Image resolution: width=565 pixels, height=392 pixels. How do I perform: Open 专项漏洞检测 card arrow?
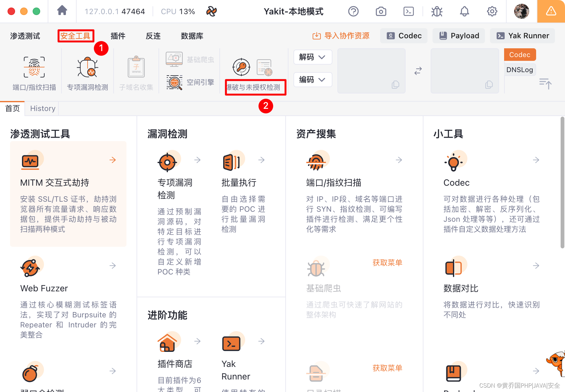coord(197,160)
